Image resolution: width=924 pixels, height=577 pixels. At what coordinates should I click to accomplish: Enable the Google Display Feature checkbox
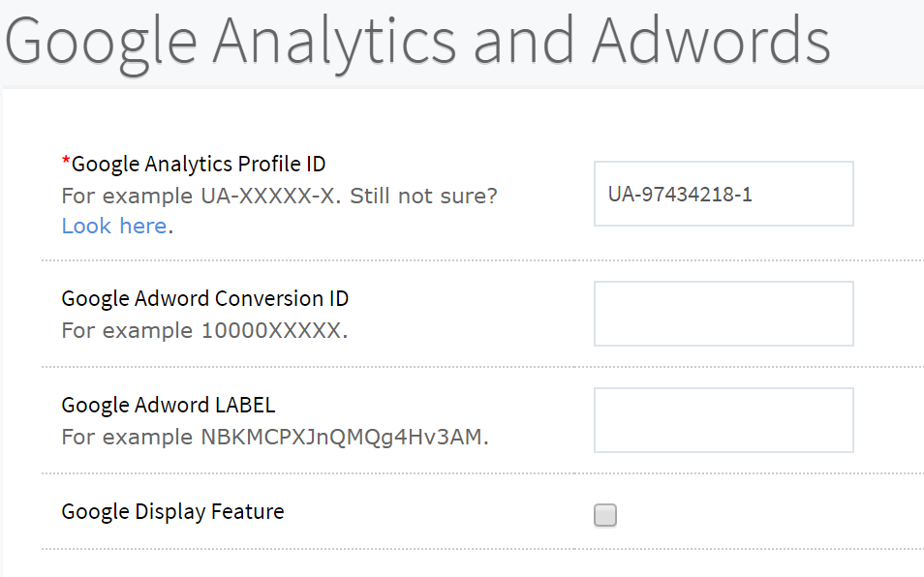pos(605,515)
